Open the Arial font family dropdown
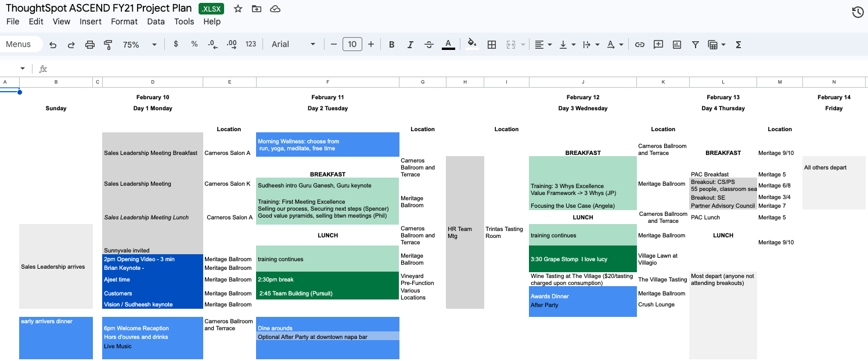 click(294, 44)
